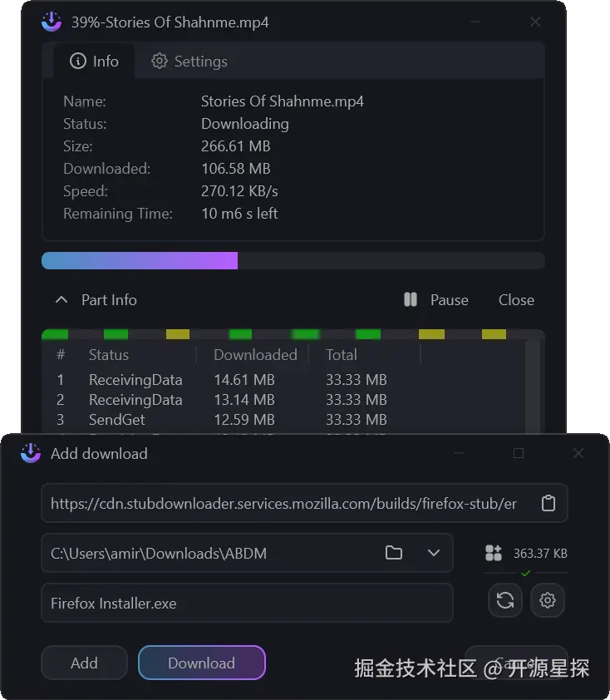Open download settings gear in Add download
Viewport: 610px width, 700px height.
(x=548, y=600)
